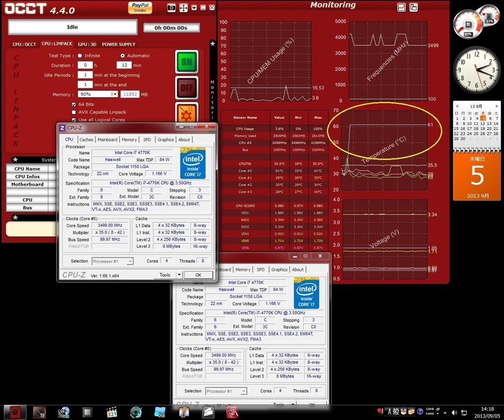Click the Monitoring windows layout icon
504x420 pixels.
click(413, 7)
